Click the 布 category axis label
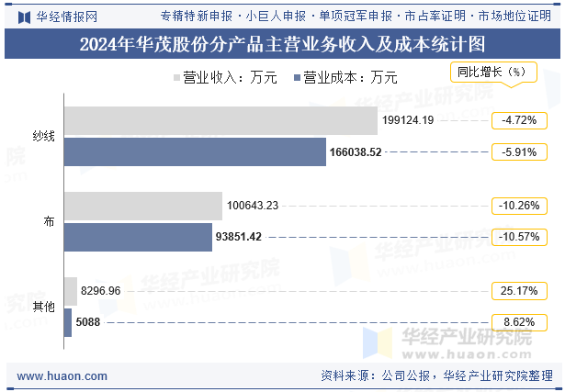Viewport: 565px width, 392px height. tap(49, 221)
